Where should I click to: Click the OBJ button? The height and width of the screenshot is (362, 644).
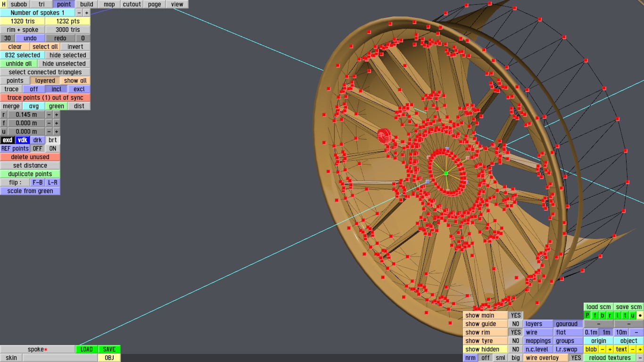109,358
